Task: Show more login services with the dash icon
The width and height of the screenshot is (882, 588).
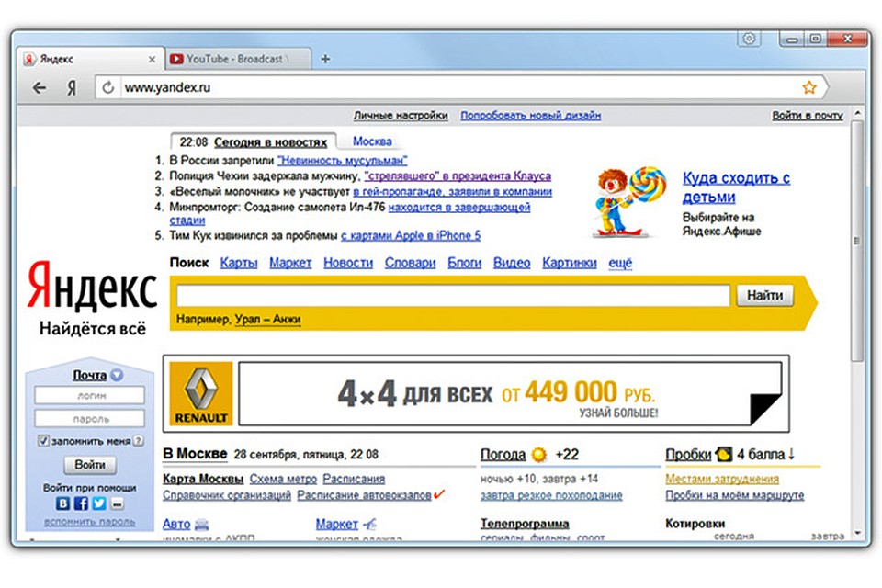Action: [117, 503]
